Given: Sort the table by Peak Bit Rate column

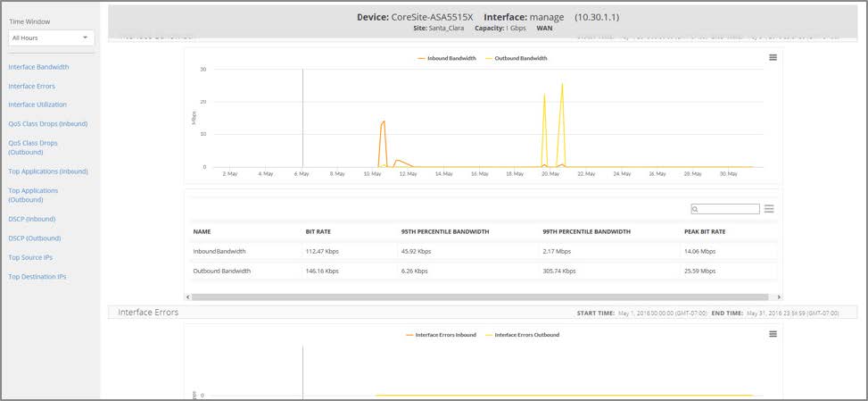Looking at the screenshot, I should pos(704,231).
